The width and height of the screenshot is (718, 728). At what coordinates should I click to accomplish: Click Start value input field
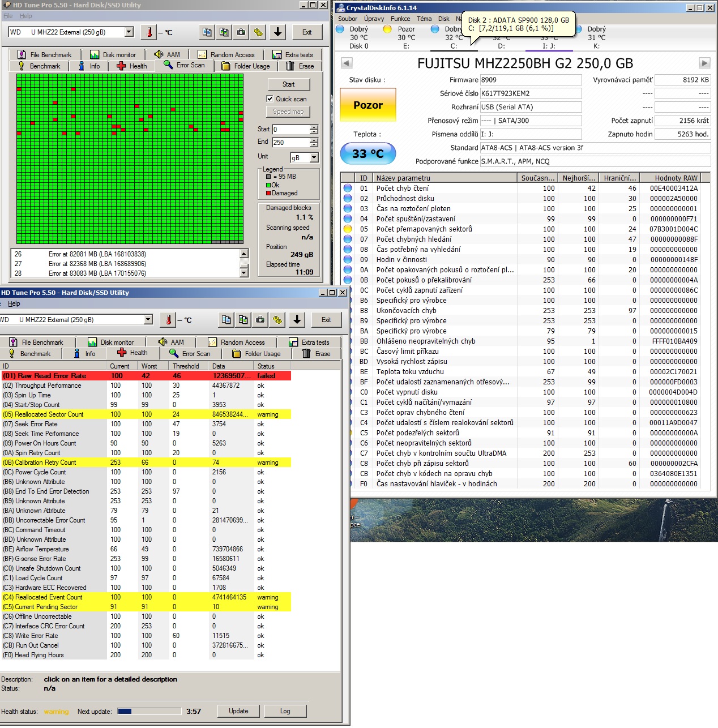[290, 130]
